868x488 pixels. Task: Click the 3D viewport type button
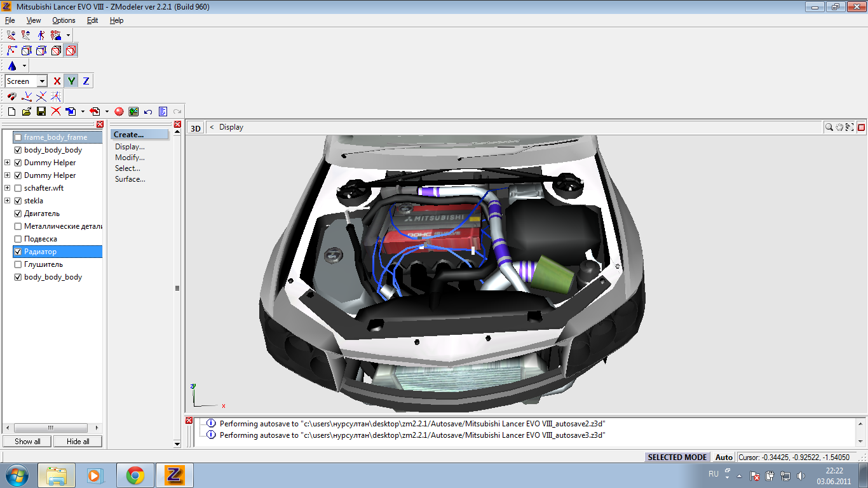coord(196,128)
